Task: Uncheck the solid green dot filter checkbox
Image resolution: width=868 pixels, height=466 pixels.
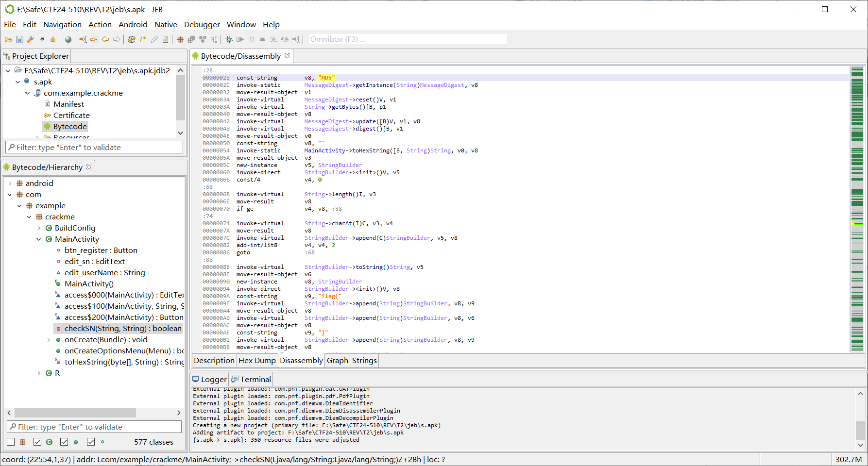Action: click(x=64, y=442)
